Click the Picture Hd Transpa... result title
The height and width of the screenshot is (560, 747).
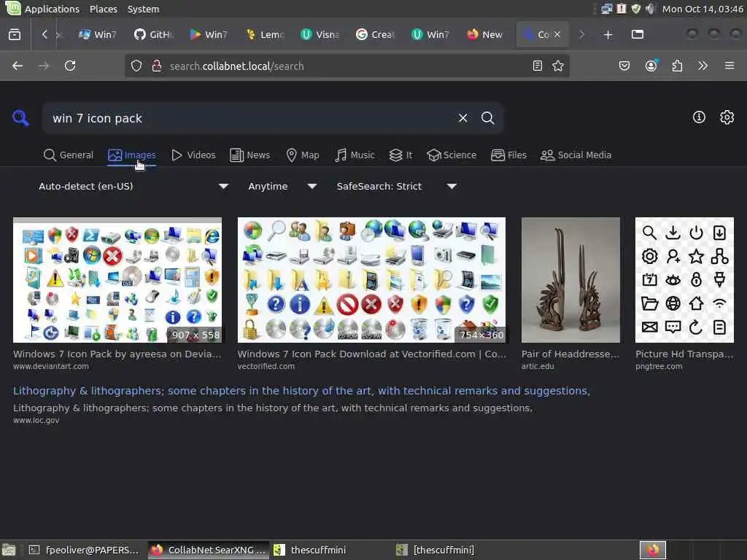coord(684,354)
